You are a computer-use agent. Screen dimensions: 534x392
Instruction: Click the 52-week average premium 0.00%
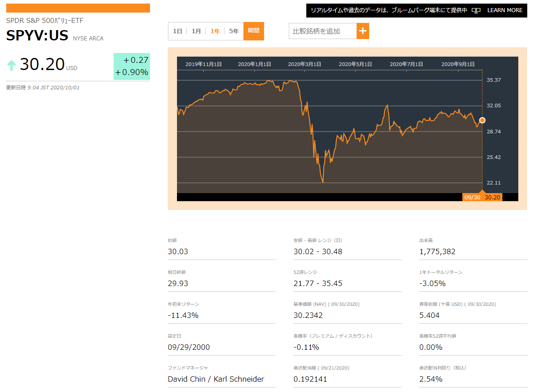coord(430,347)
